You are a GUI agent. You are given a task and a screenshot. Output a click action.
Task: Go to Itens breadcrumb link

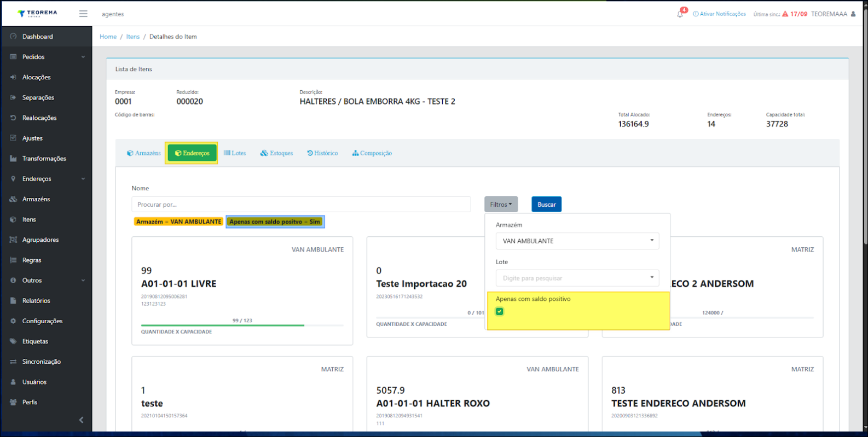(133, 37)
